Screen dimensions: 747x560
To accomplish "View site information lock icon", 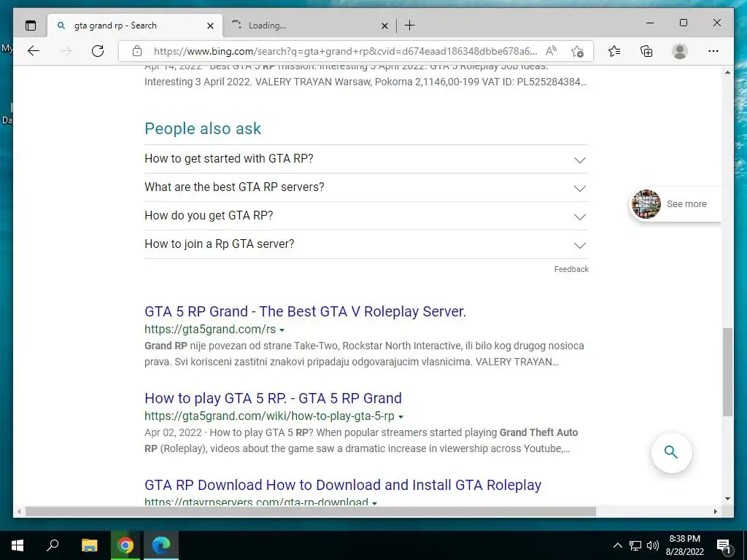I will point(137,51).
